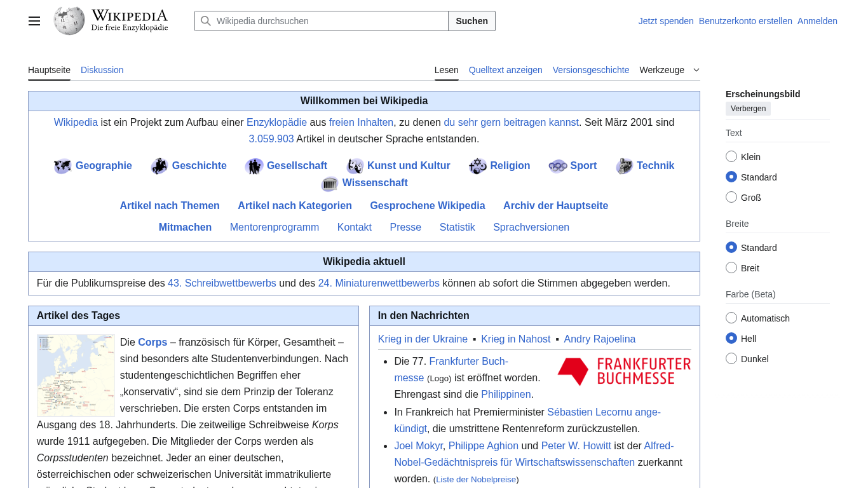
Task: Select Automatisch color mode
Action: [731, 318]
